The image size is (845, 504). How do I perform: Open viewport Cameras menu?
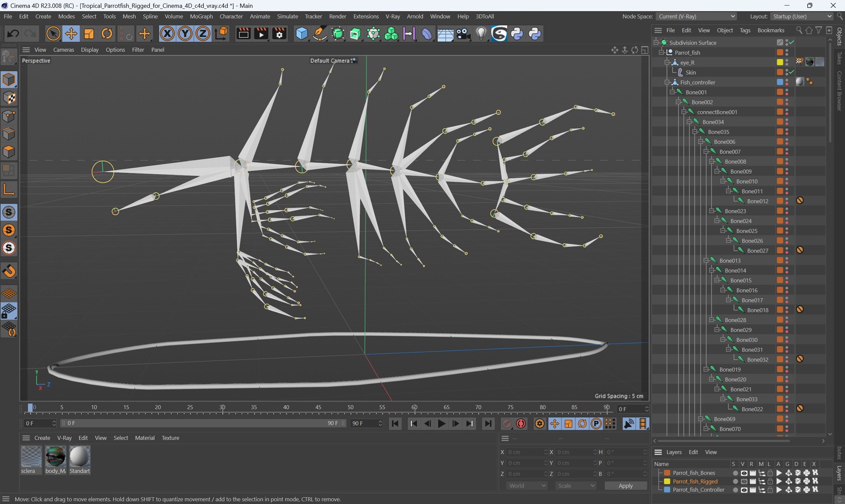(63, 49)
